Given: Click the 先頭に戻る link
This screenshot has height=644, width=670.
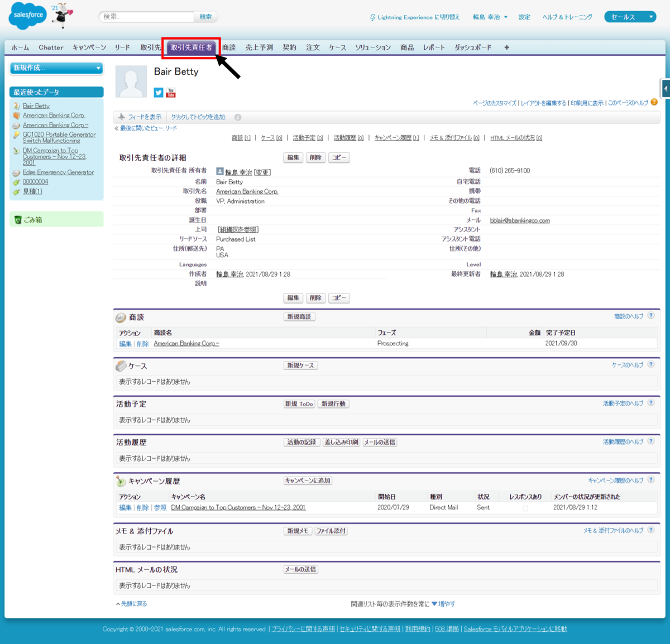Looking at the screenshot, I should 134,604.
